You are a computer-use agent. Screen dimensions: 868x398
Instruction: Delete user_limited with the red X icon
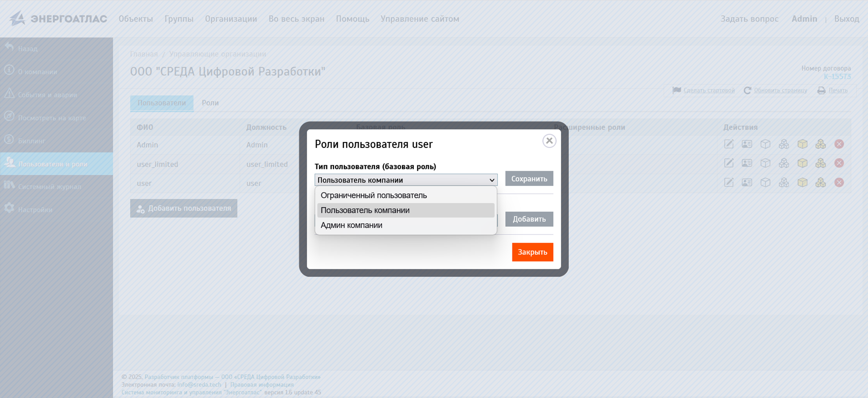(x=839, y=163)
